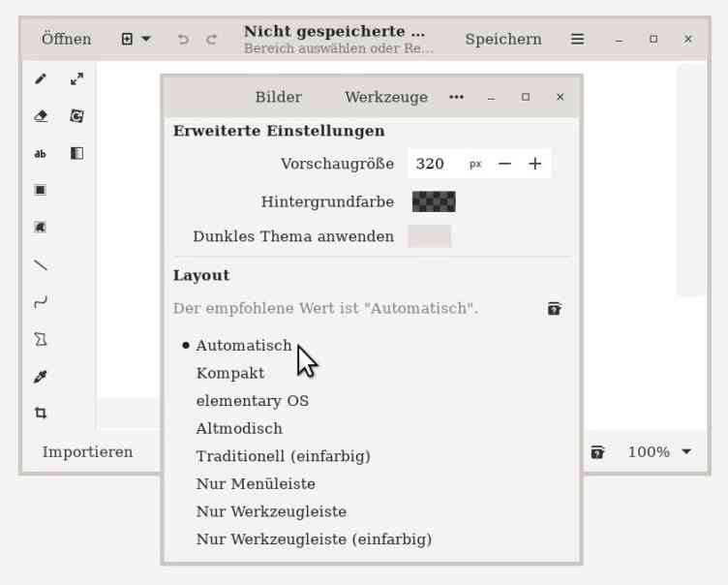
Task: Click the 'Speichern' button
Action: click(x=503, y=40)
